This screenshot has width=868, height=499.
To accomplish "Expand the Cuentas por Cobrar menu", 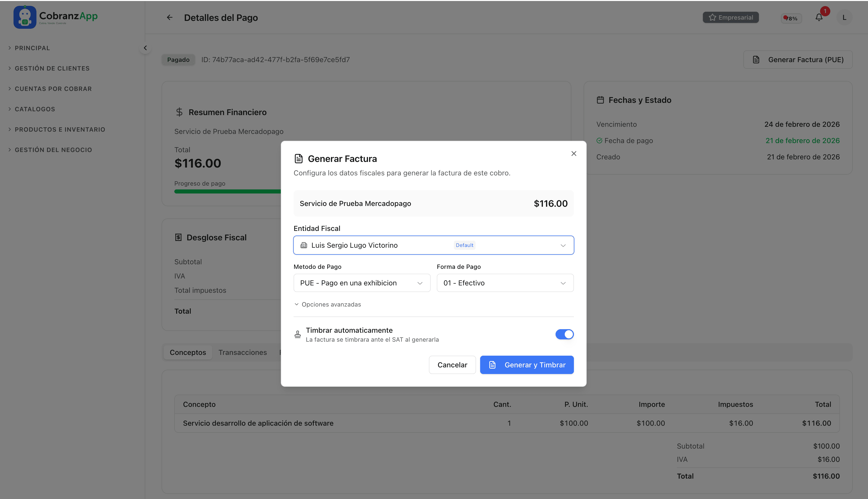I will point(53,89).
